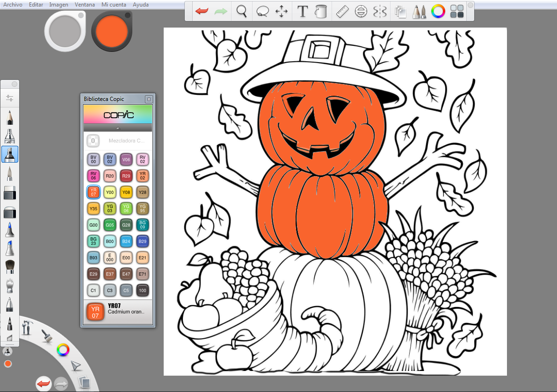Image resolution: width=557 pixels, height=392 pixels.
Task: Click the lagoon red undo button
Action: pos(43,384)
